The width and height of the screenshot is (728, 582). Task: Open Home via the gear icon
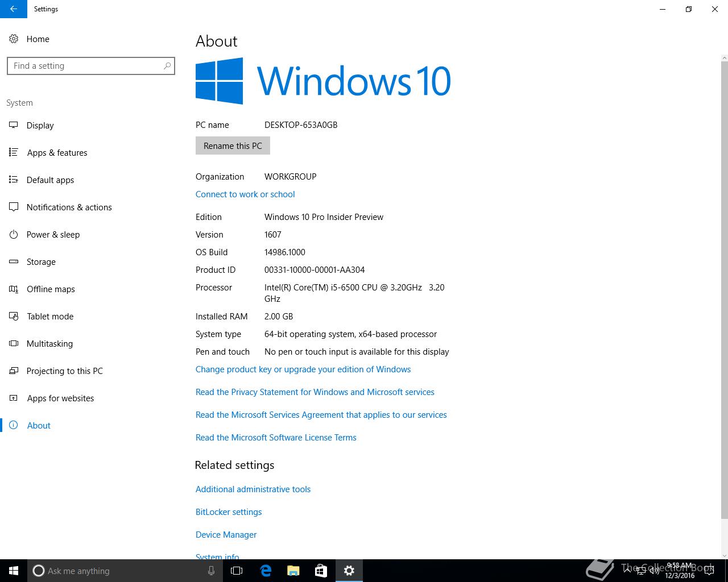click(14, 39)
